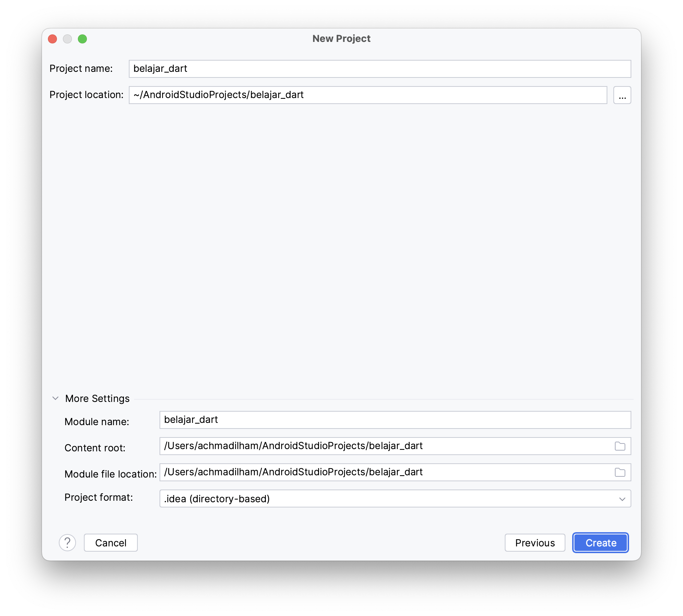Click the green zoom window button
The width and height of the screenshot is (683, 616).
[82, 39]
